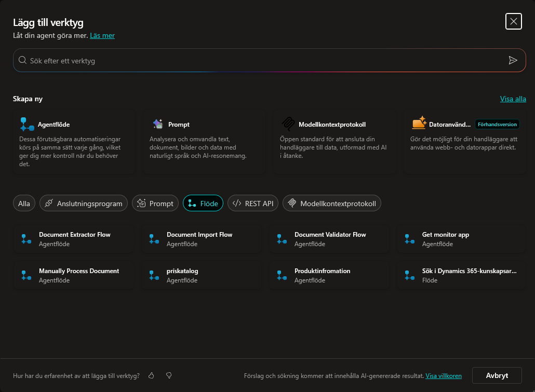Focus the Sök efter ett verktyg field

(269, 60)
